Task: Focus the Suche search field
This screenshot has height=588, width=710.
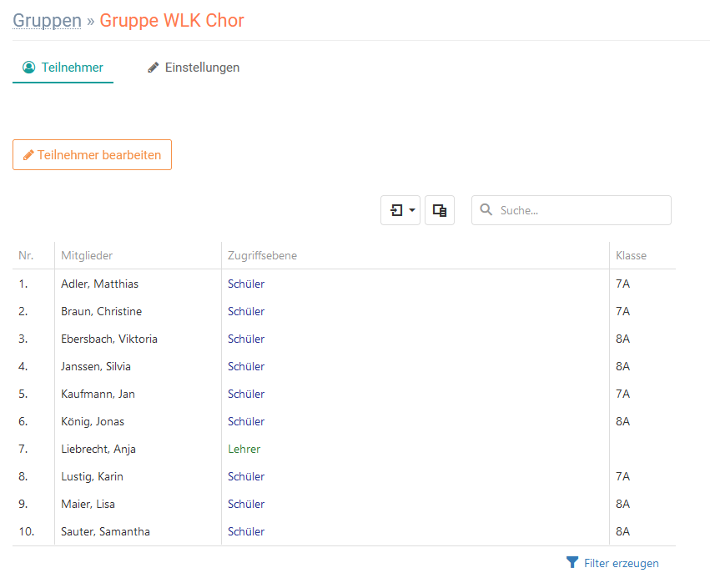Action: tap(571, 210)
